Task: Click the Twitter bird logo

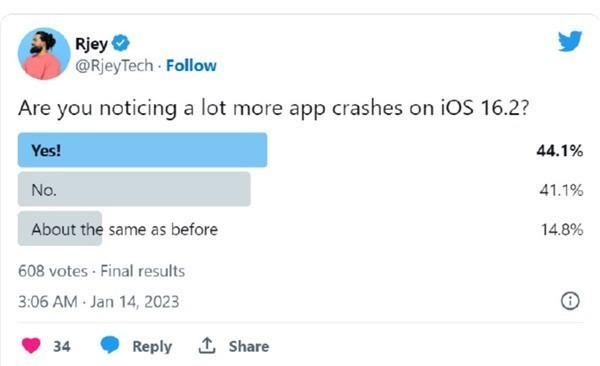Action: tap(570, 41)
